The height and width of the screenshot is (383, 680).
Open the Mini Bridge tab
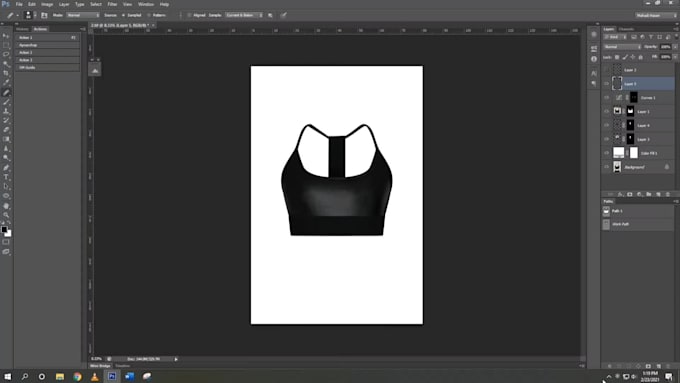click(100, 366)
